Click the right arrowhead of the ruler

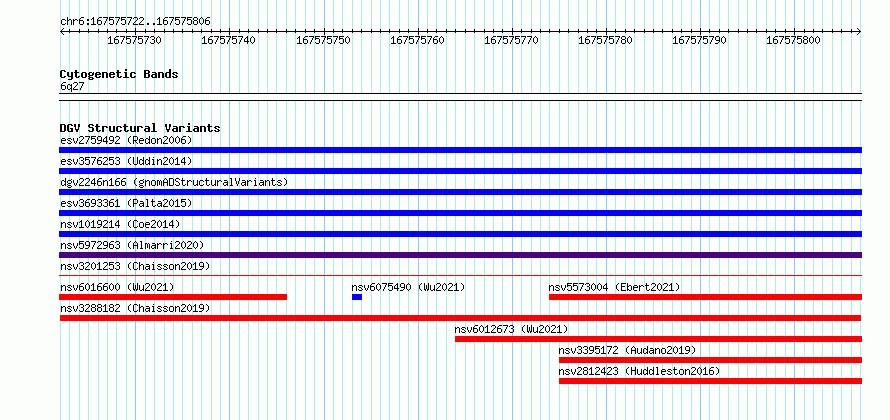point(859,32)
